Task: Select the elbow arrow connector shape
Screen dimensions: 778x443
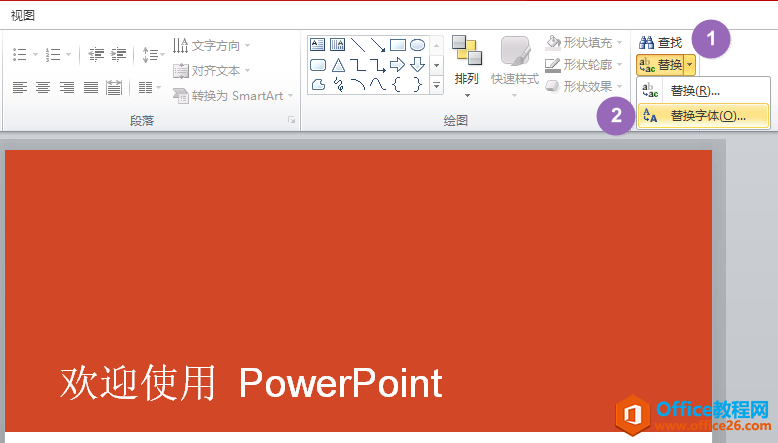Action: [378, 64]
